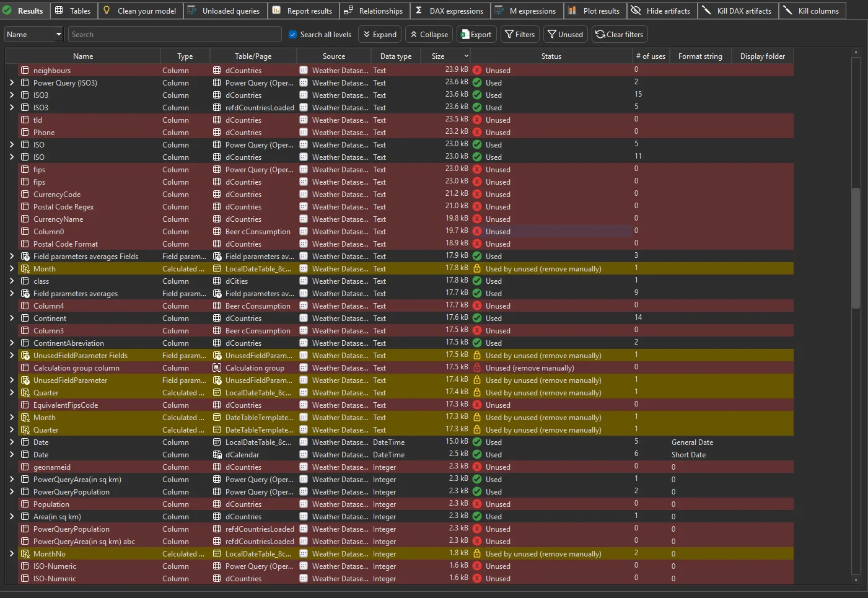Click the scrollbar down arrow
Image resolution: width=868 pixels, height=598 pixels.
pos(856,579)
